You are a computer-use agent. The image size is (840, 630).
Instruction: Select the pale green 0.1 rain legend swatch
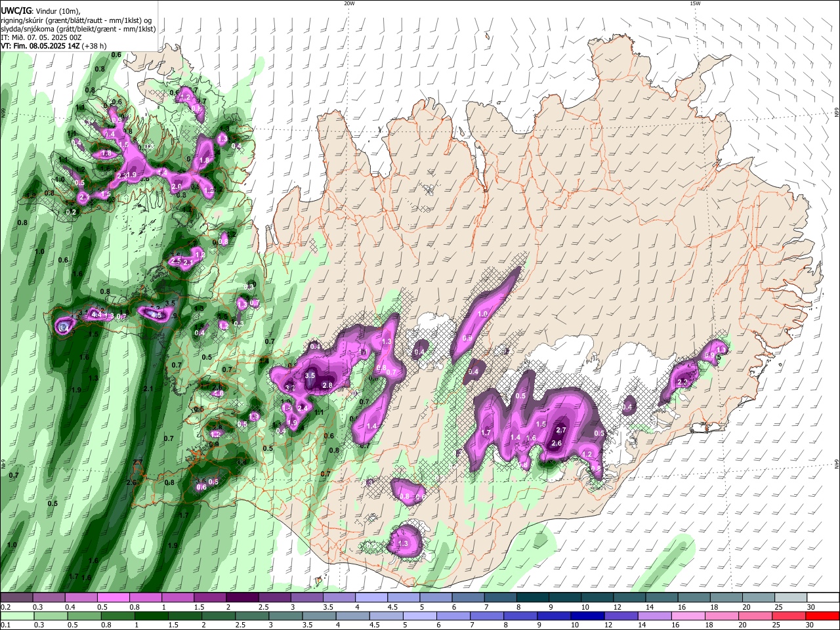pos(16,616)
